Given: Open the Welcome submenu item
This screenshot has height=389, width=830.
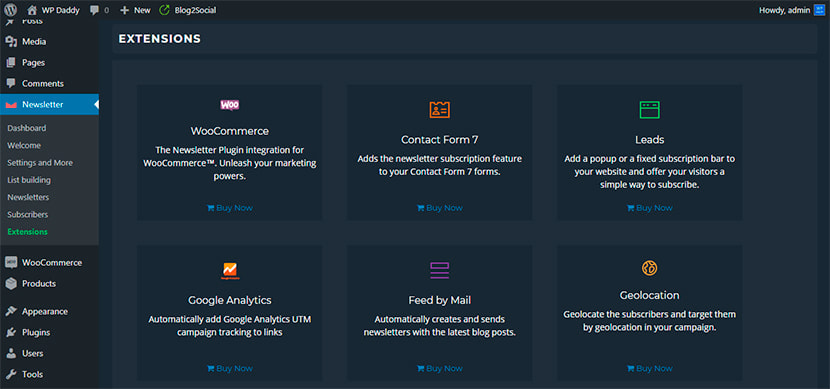Looking at the screenshot, I should pyautogui.click(x=24, y=145).
